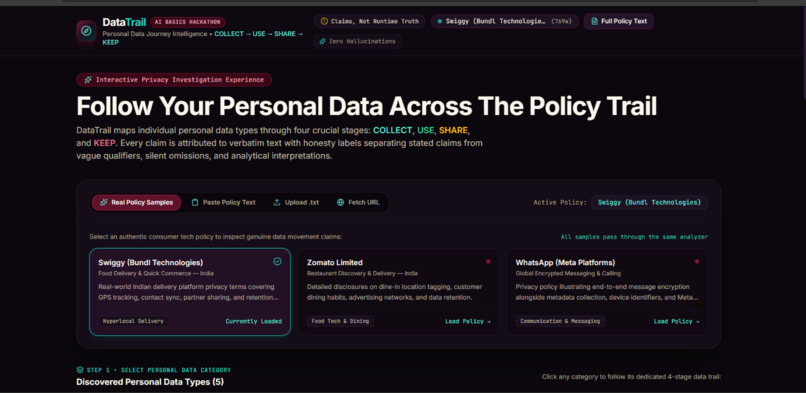Open the Full Policy Text view

click(619, 21)
